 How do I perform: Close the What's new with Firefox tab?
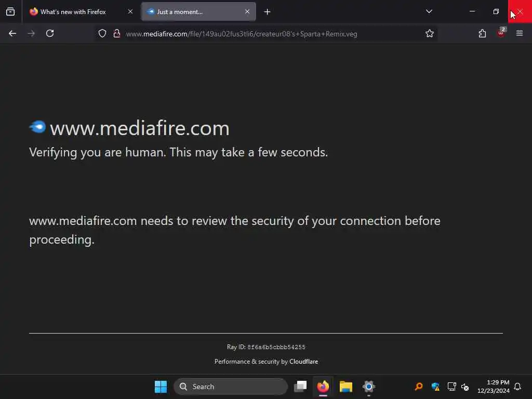pyautogui.click(x=130, y=11)
